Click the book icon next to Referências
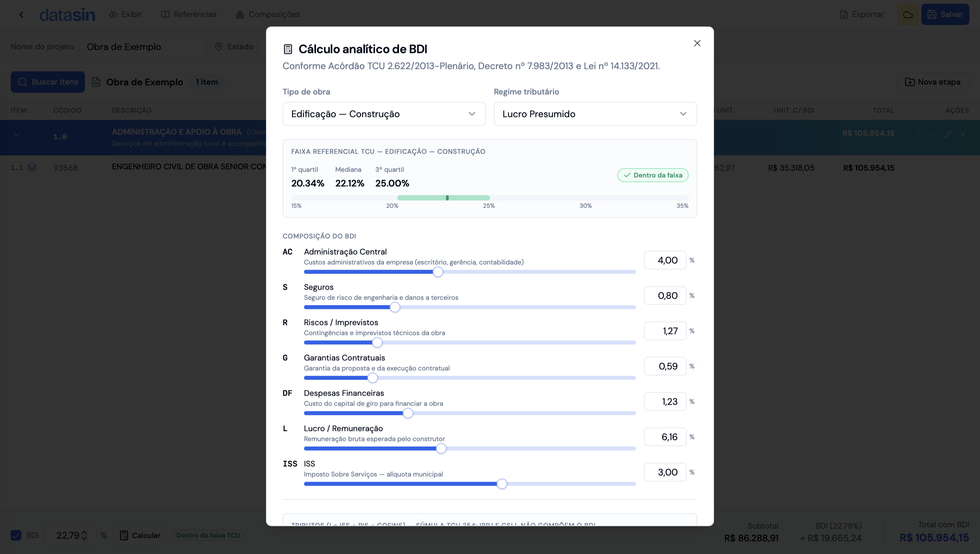980x554 pixels. [165, 14]
